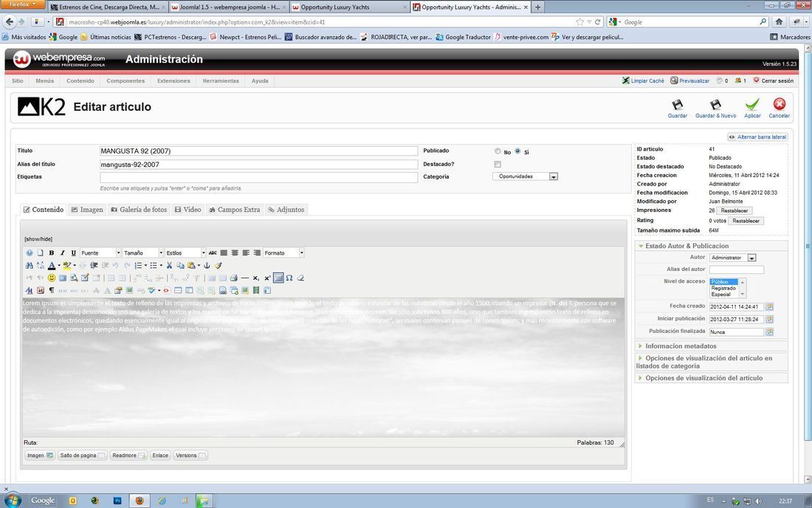Toggle the highlighted table grid icon

[x=278, y=278]
